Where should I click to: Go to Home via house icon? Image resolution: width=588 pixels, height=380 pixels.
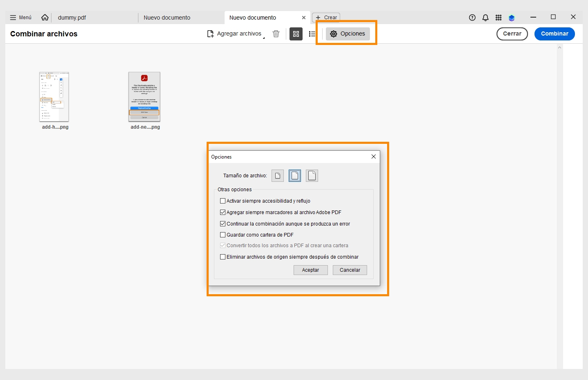click(45, 18)
